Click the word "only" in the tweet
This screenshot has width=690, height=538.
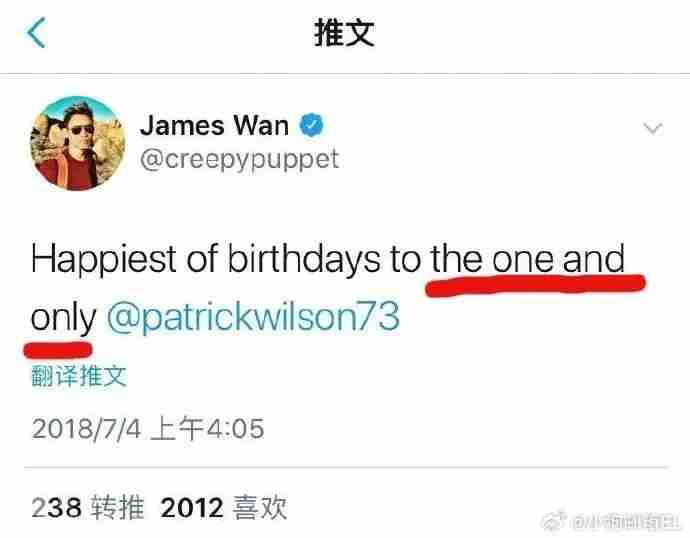[63, 318]
